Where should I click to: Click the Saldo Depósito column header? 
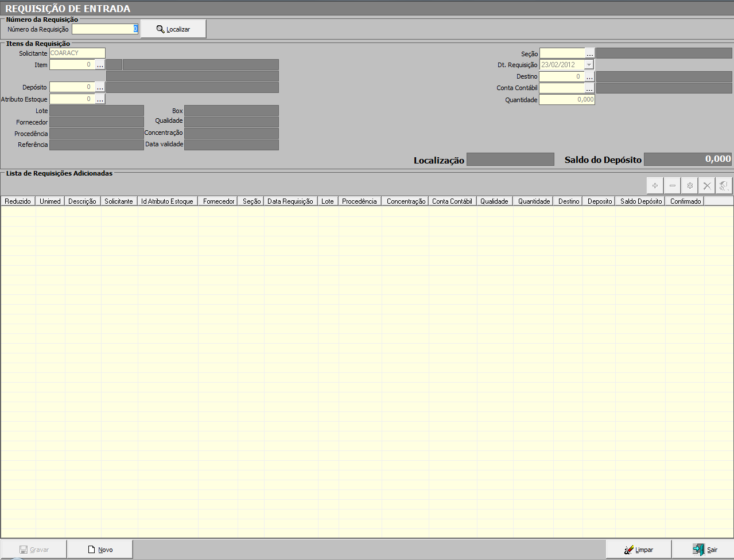(x=640, y=201)
